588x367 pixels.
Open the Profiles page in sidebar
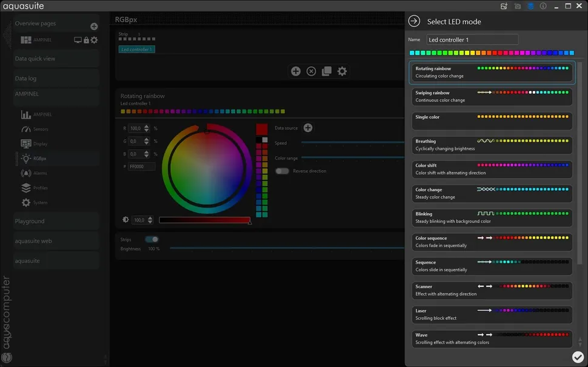40,188
